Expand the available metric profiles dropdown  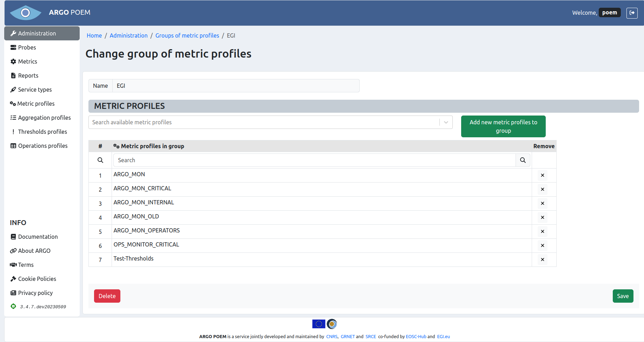click(446, 122)
